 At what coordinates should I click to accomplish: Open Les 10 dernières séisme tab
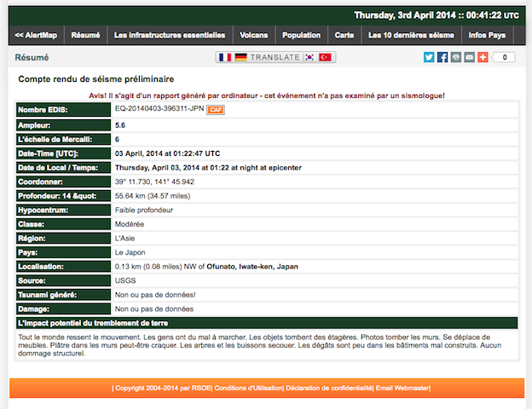pyautogui.click(x=410, y=35)
